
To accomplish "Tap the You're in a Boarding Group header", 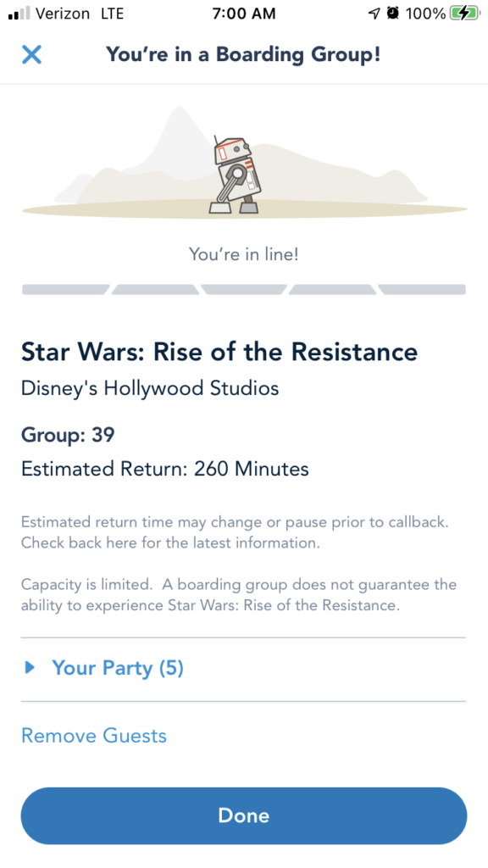I will 243,54.
